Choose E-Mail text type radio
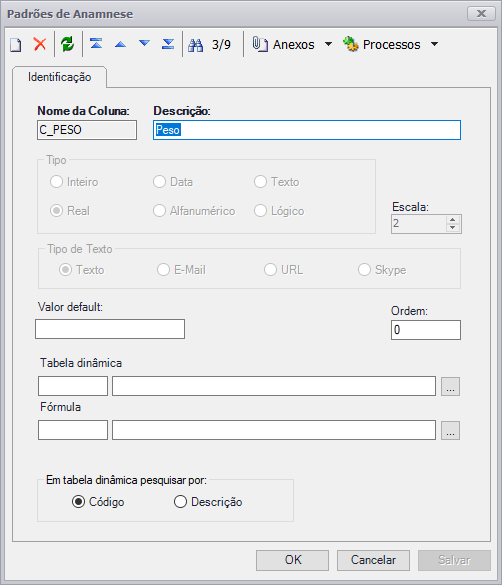The width and height of the screenshot is (502, 585). pos(163,270)
